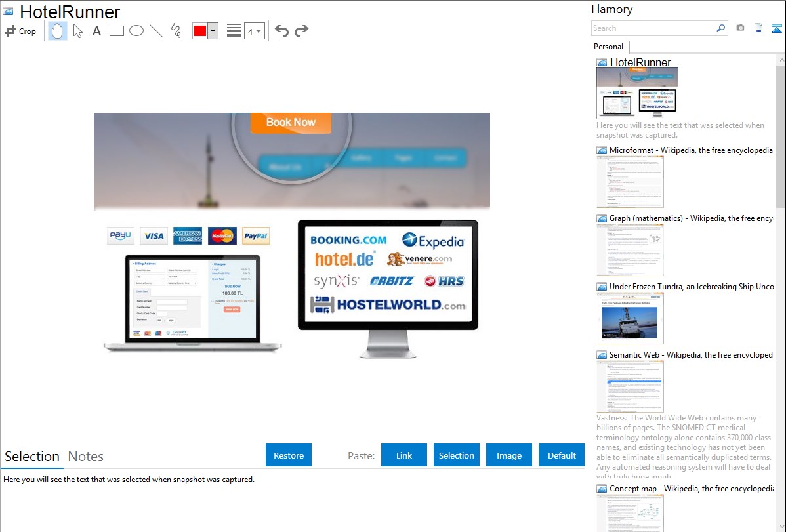This screenshot has width=786, height=532.
Task: Click the blue icon at far right of Flamory header
Action: (776, 28)
